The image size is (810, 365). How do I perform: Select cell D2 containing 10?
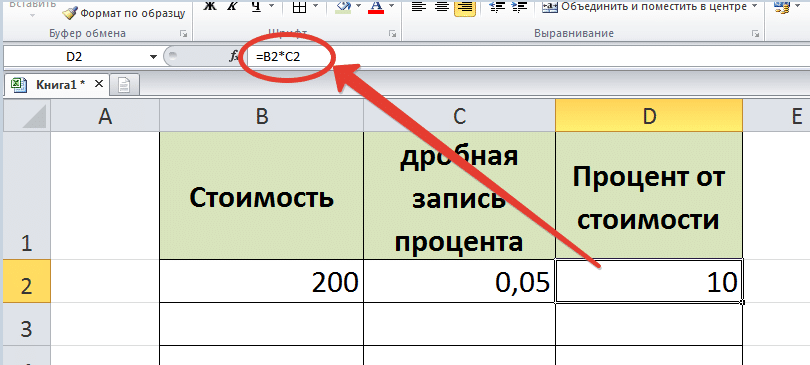pos(649,281)
